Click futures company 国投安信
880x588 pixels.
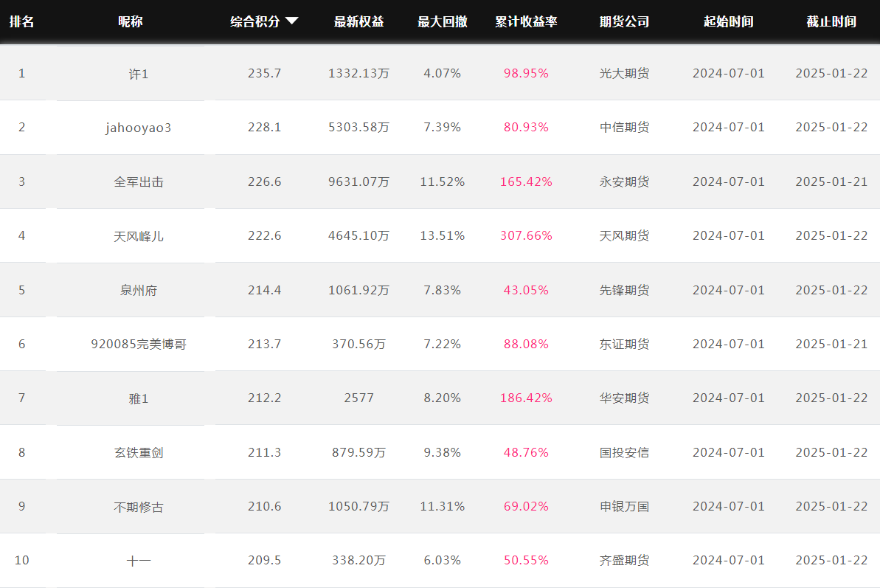pyautogui.click(x=624, y=452)
